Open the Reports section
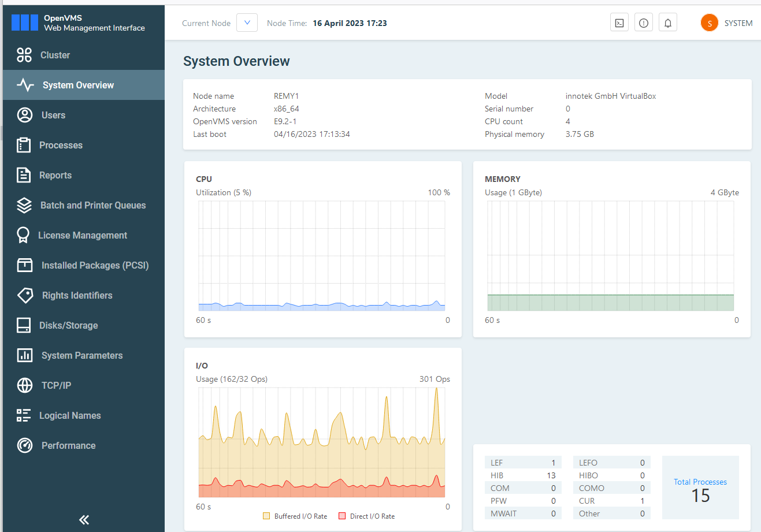Screen dimensions: 761x532 [x=55, y=175]
